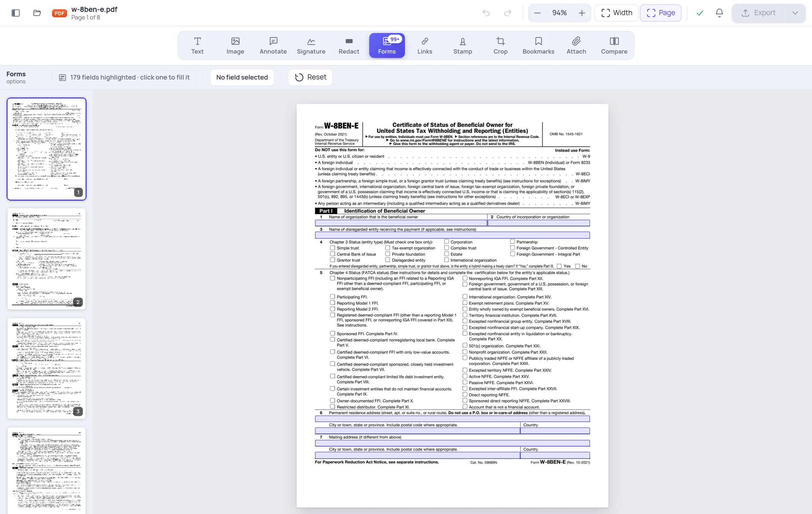812x514 pixels.
Task: Select the Image tool
Action: pos(235,46)
